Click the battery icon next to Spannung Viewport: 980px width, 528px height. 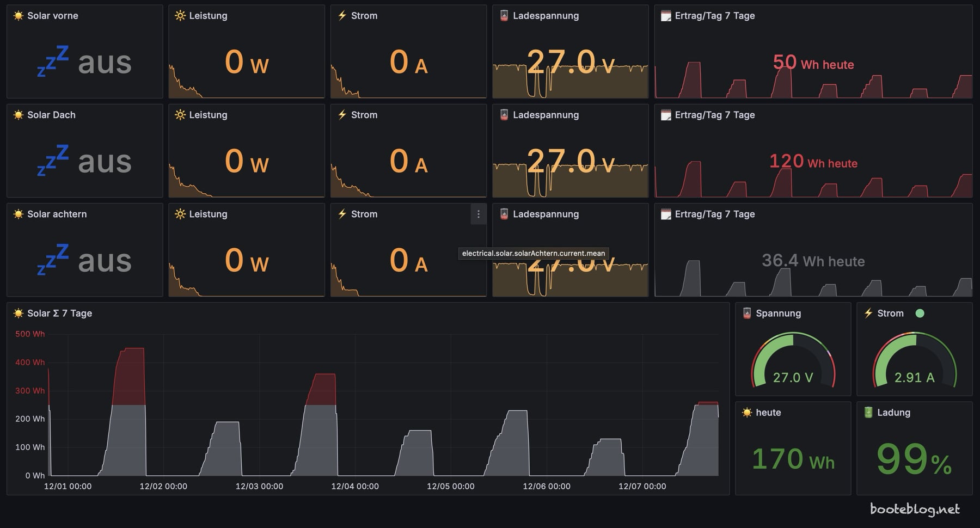[x=747, y=313]
